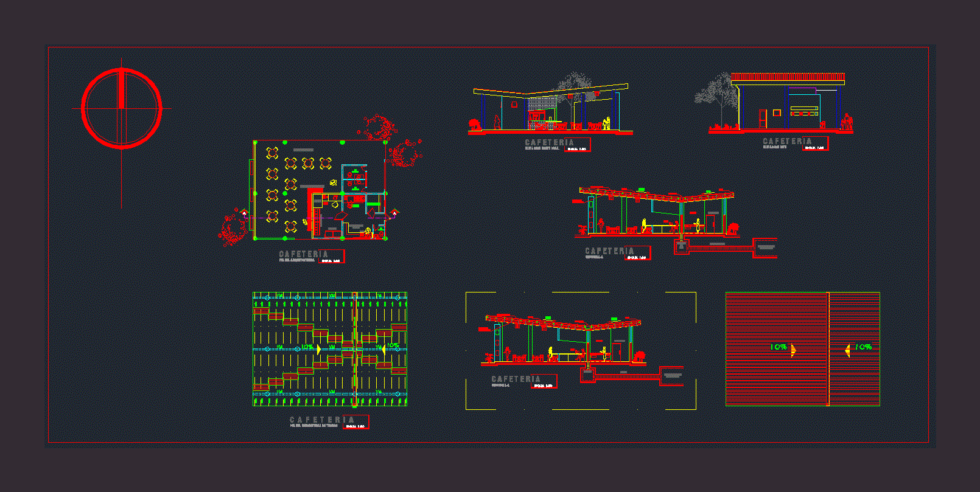
Task: Click right 10% label in roof structure plan
Action: [393, 345]
